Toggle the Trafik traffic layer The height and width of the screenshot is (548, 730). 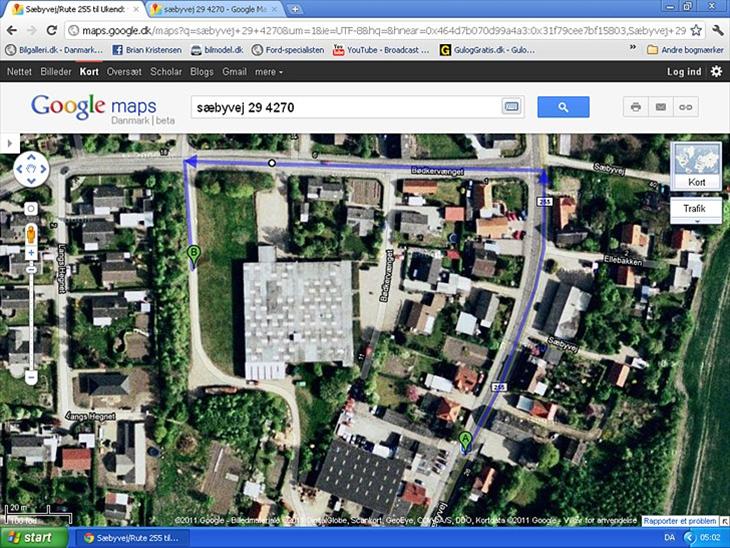pos(696,208)
